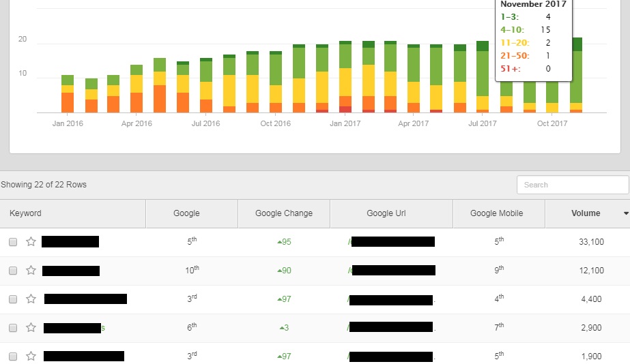Select the checkbox on the 10th ranked row
The image size is (630, 364).
(13, 271)
